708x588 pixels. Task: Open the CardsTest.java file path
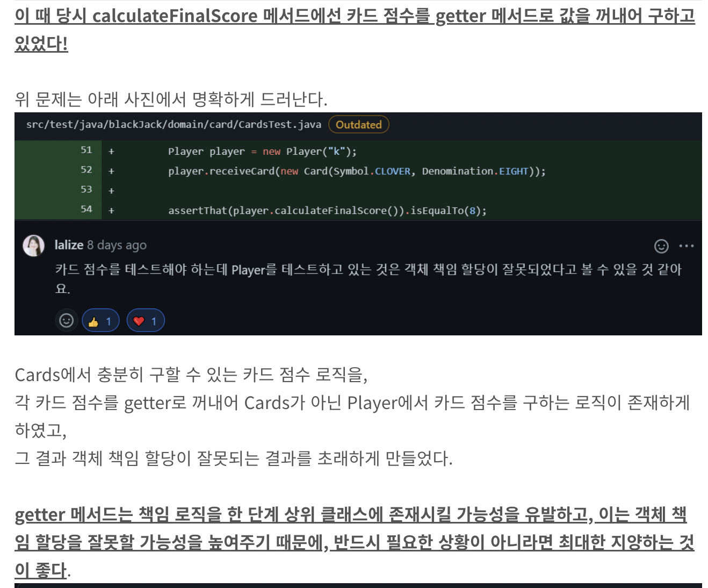click(174, 125)
